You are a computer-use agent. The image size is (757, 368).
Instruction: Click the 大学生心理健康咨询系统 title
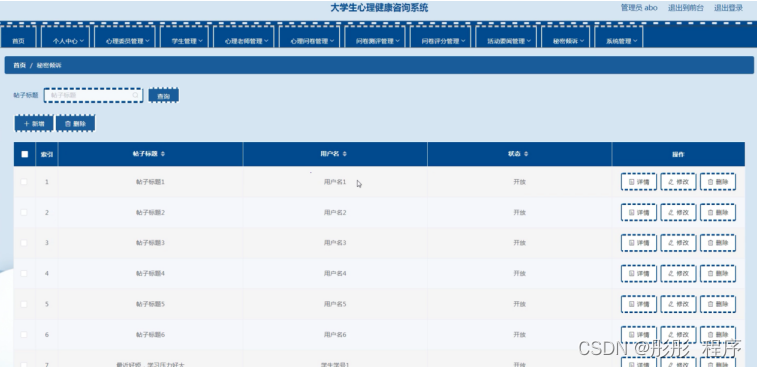379,8
